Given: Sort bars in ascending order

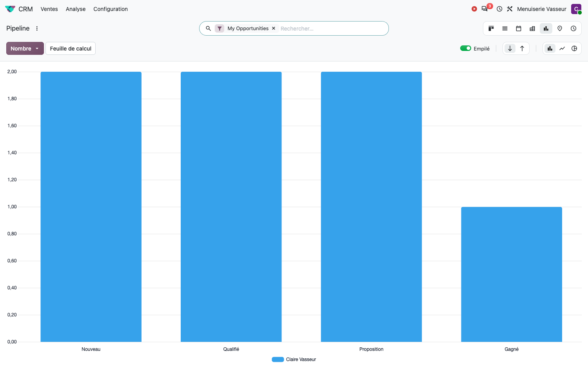Looking at the screenshot, I should (522, 49).
